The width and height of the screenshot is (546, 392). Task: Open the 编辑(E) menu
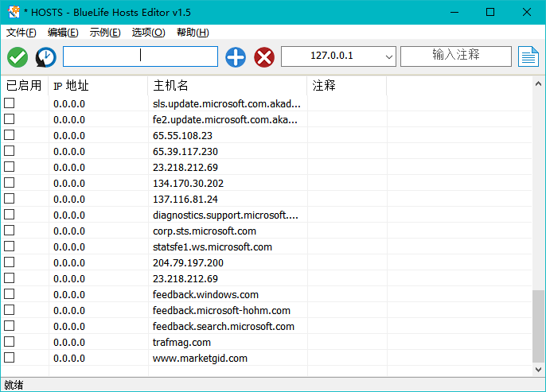pyautogui.click(x=63, y=33)
